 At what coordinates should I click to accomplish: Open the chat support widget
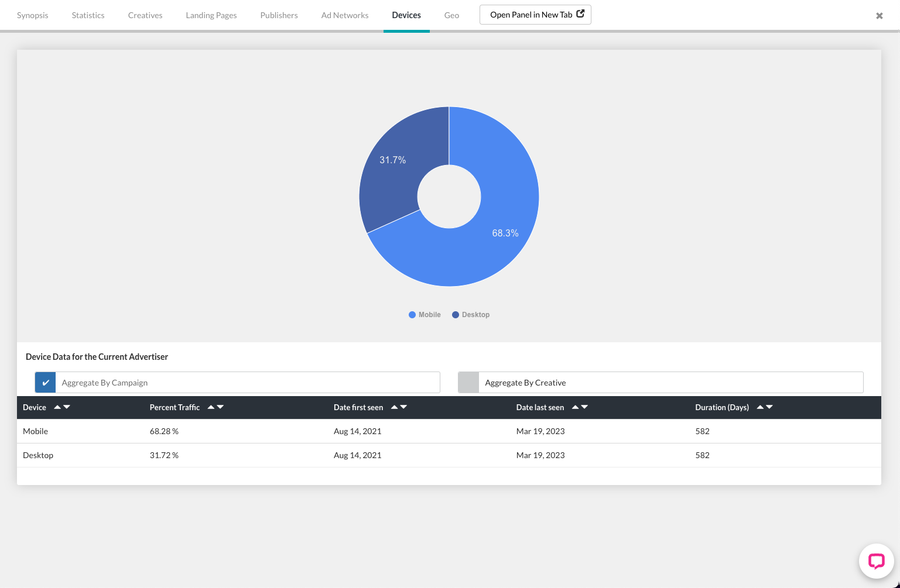876,561
